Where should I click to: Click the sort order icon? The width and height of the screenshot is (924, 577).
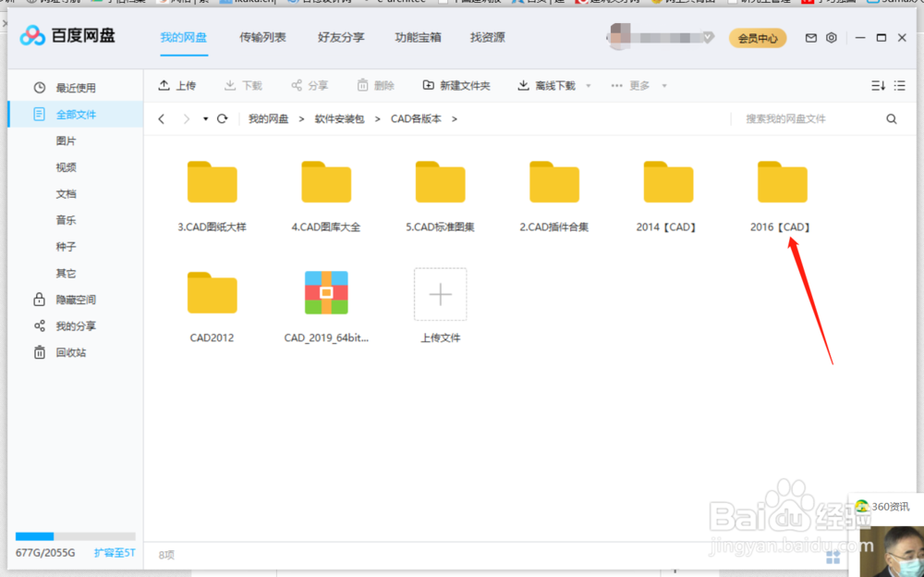click(x=878, y=86)
